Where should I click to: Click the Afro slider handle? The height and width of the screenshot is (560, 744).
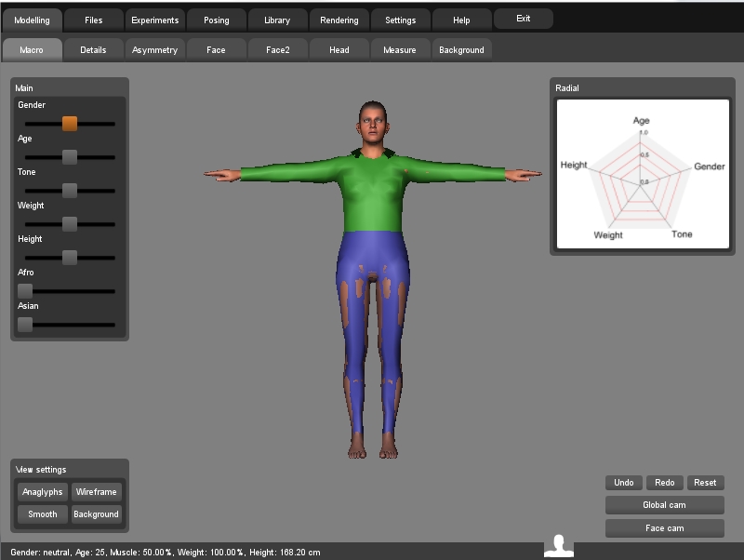[x=25, y=291]
